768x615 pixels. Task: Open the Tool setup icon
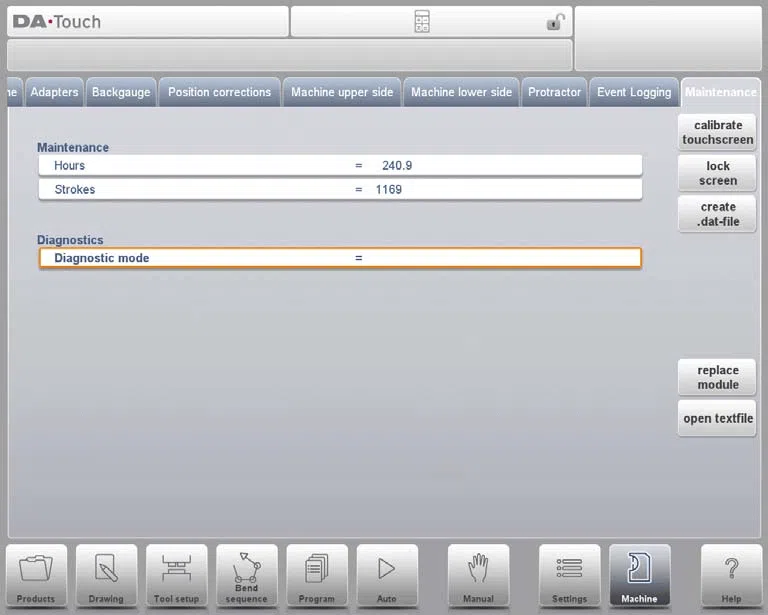pos(176,576)
